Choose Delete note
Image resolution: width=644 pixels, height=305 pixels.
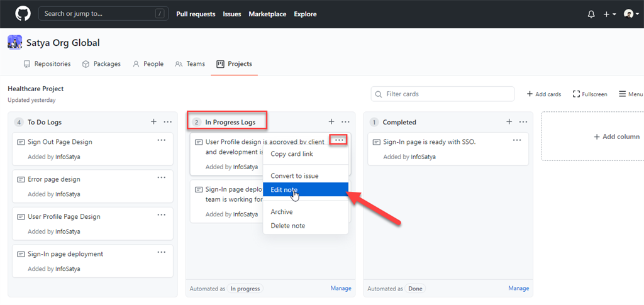click(x=306, y=226)
